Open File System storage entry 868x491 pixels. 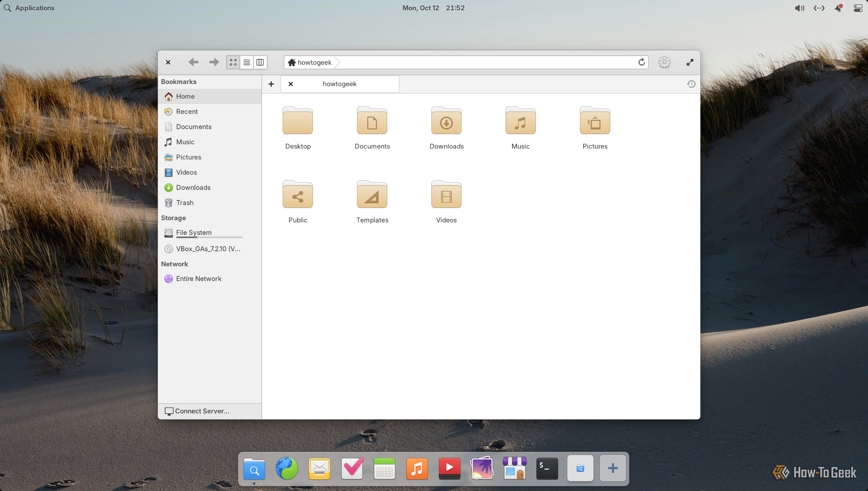(x=210, y=233)
